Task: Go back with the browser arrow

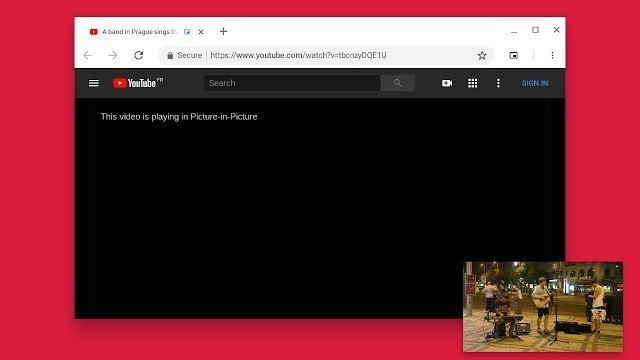Action: 88,55
